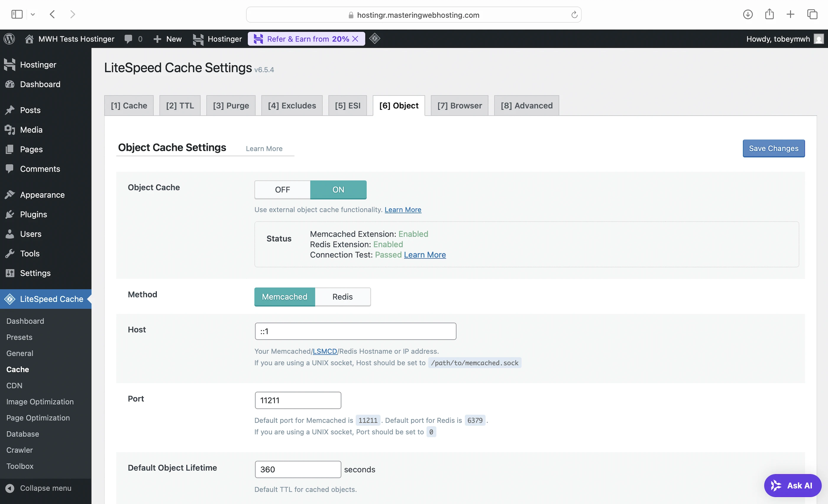Open the New content dropdown in admin bar
The image size is (828, 504).
tap(168, 39)
